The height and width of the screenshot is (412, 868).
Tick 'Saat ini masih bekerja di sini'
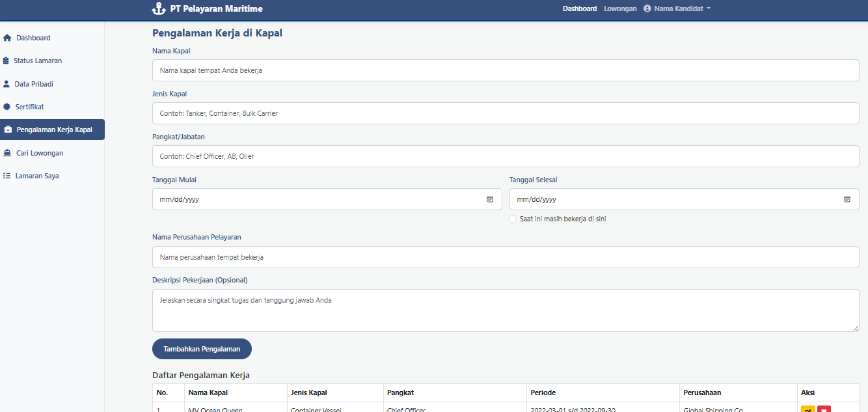pyautogui.click(x=513, y=219)
